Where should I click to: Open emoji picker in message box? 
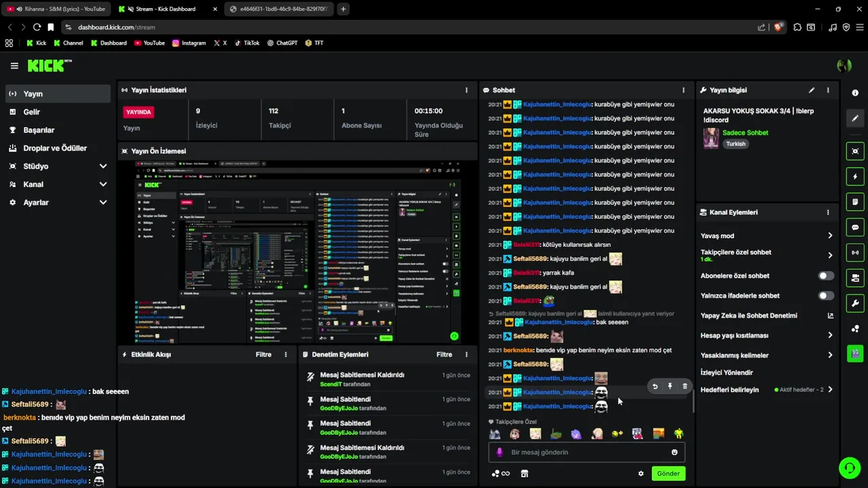point(674,452)
